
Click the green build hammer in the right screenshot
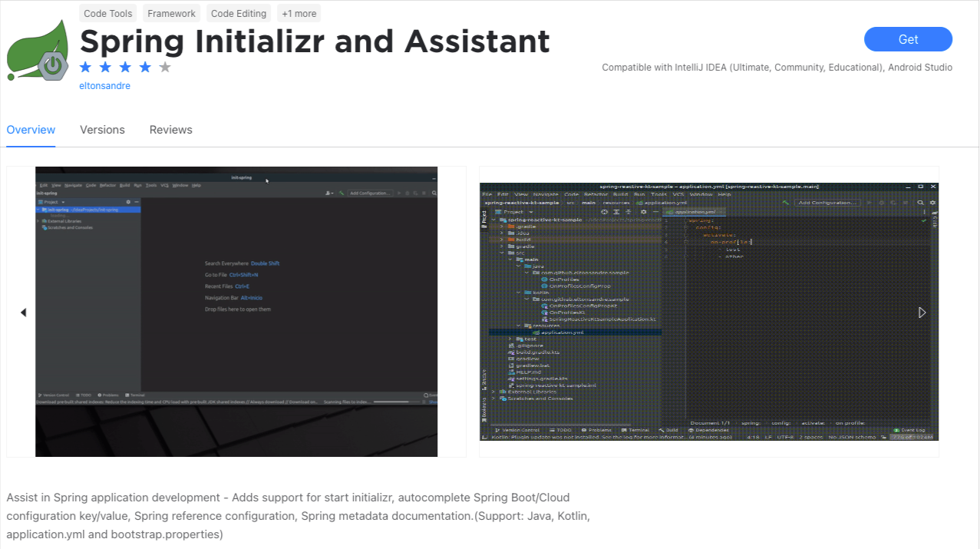pyautogui.click(x=785, y=203)
